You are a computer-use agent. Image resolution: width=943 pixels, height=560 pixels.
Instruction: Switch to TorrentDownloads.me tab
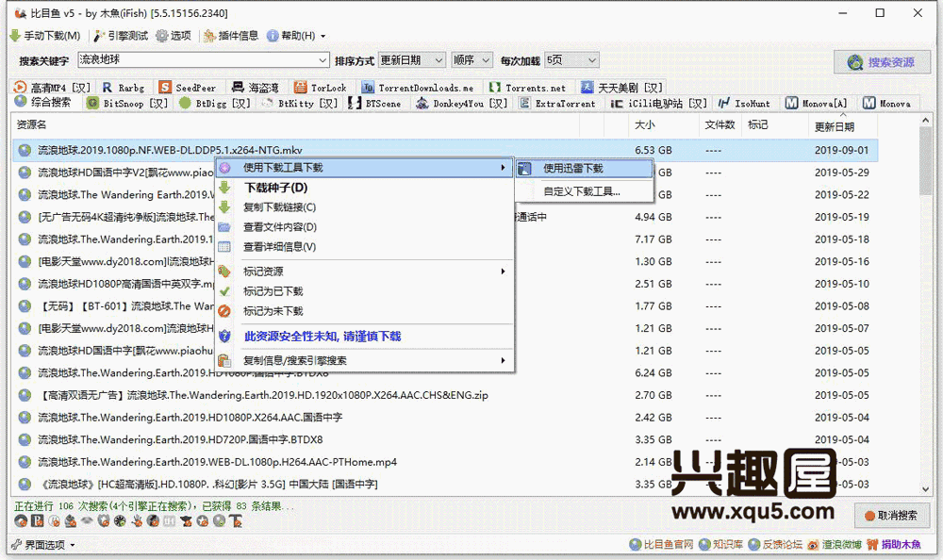pos(418,88)
